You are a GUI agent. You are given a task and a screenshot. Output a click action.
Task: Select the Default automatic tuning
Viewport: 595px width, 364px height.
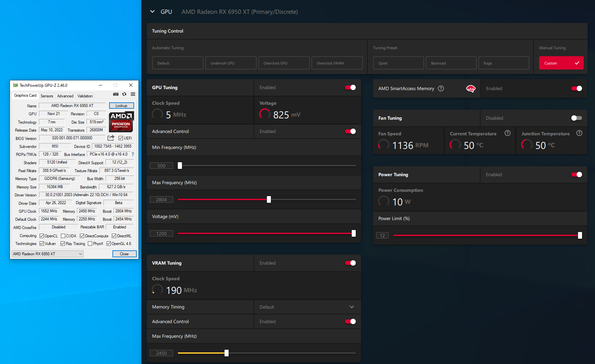pyautogui.click(x=178, y=63)
